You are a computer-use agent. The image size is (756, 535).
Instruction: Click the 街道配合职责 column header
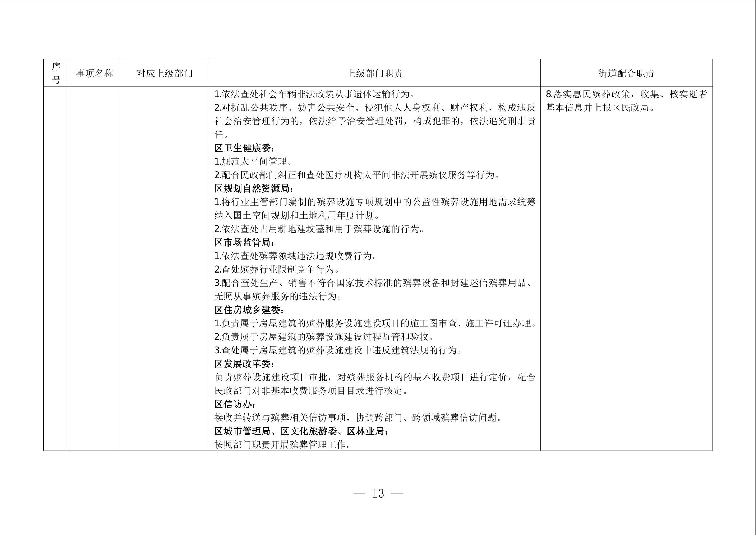[x=626, y=73]
